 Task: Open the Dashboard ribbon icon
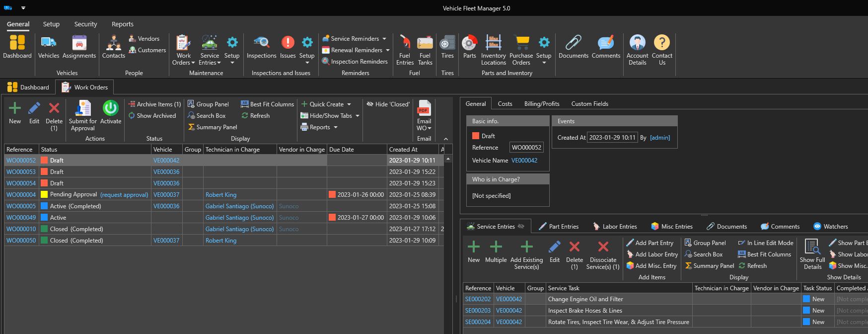[17, 43]
